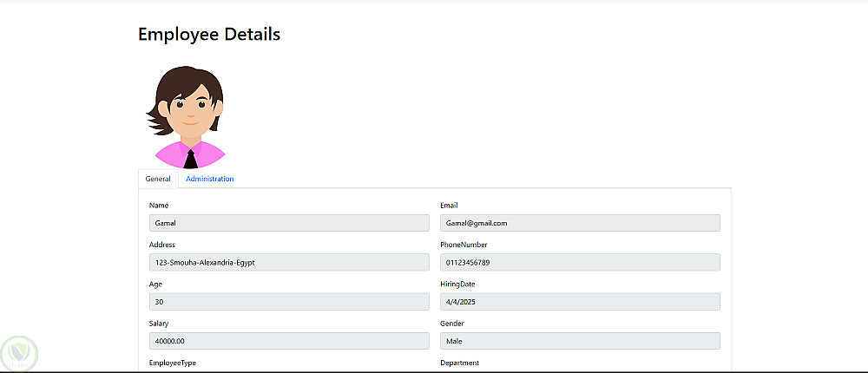868x373 pixels.
Task: Click the Department label
Action: pyautogui.click(x=459, y=363)
